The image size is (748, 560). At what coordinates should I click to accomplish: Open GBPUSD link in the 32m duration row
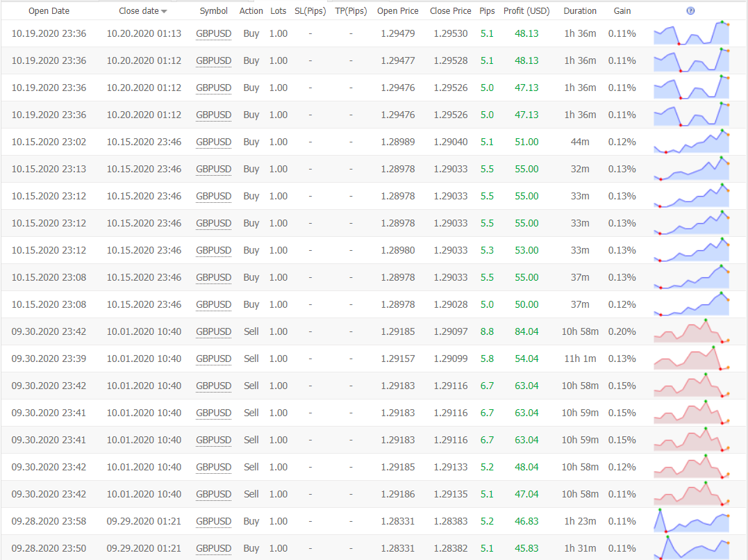click(213, 170)
